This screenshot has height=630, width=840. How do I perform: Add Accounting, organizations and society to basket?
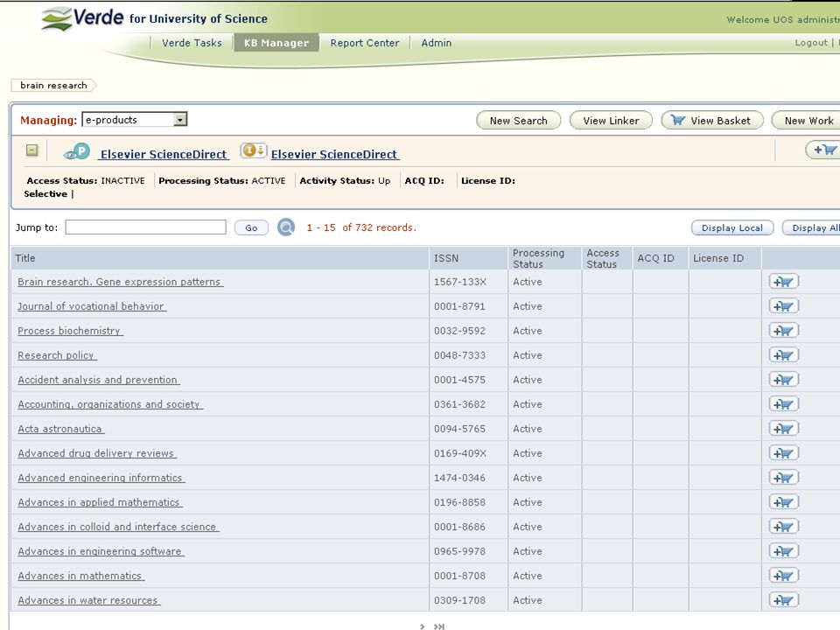[x=784, y=404]
